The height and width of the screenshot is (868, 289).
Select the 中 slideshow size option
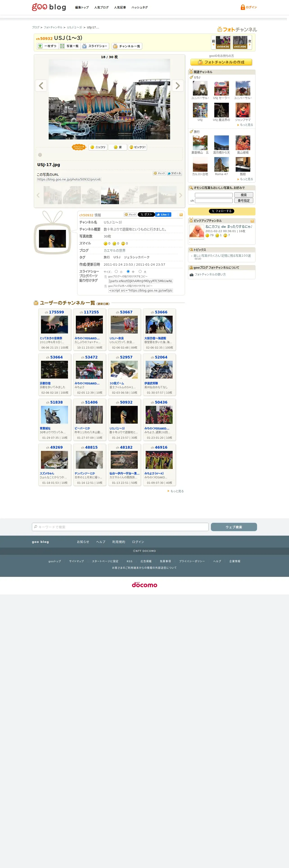[x=128, y=271]
